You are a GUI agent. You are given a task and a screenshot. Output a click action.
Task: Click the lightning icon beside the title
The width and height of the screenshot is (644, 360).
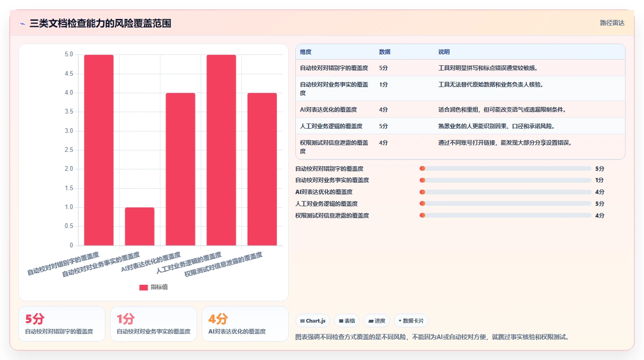pos(23,24)
